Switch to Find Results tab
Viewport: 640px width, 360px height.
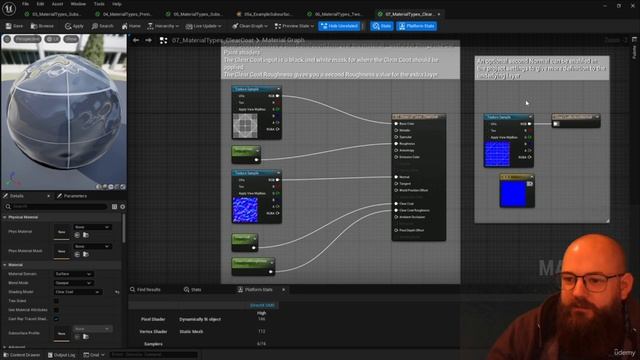click(145, 290)
